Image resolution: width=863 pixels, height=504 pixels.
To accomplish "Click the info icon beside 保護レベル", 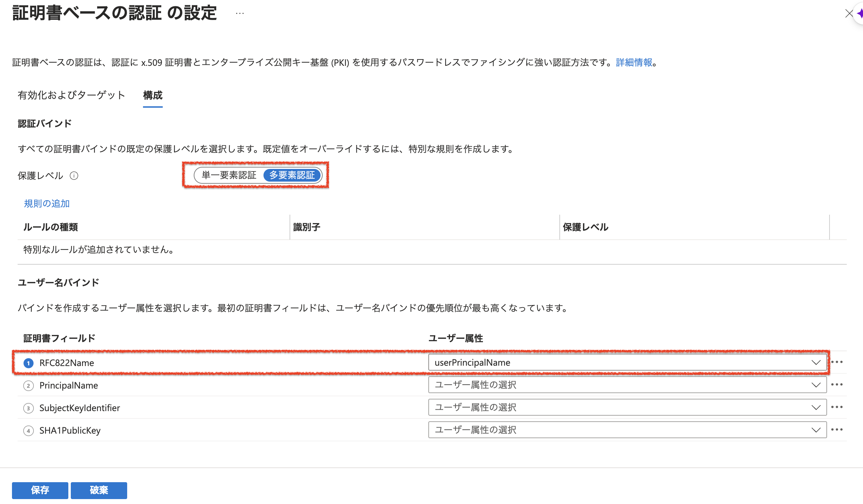I will [74, 176].
